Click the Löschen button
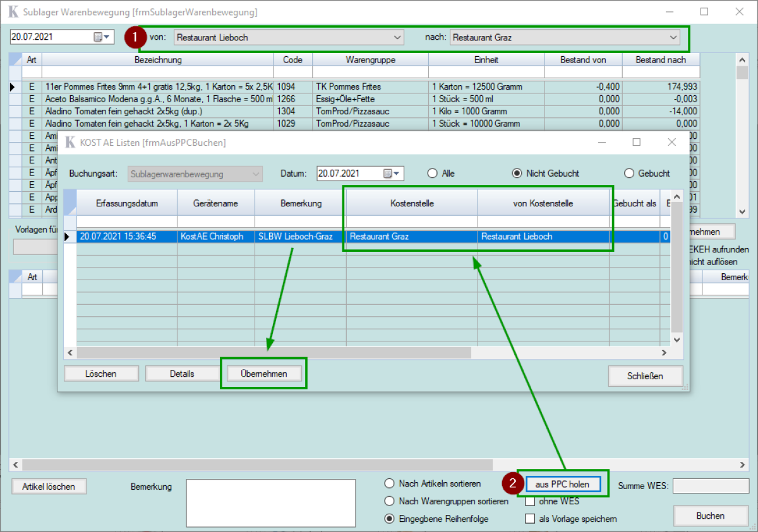Screen dimensions: 758x532 click(101, 374)
